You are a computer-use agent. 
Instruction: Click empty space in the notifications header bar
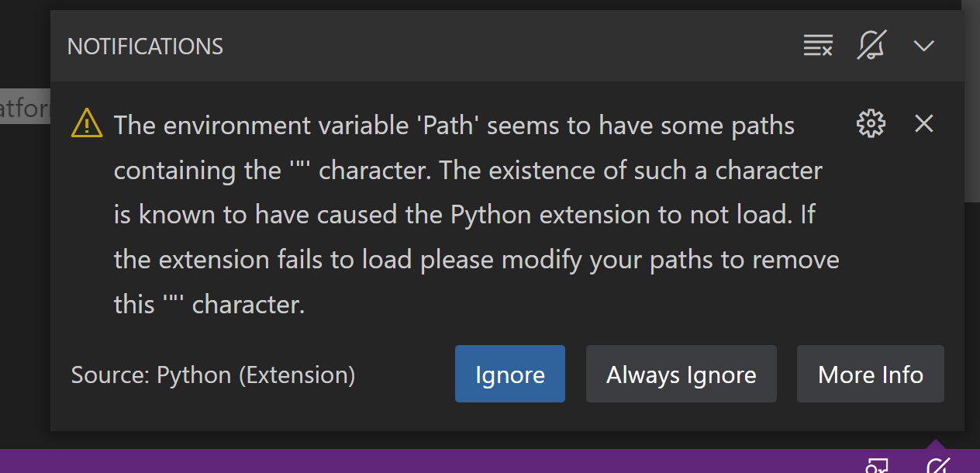coord(504,47)
